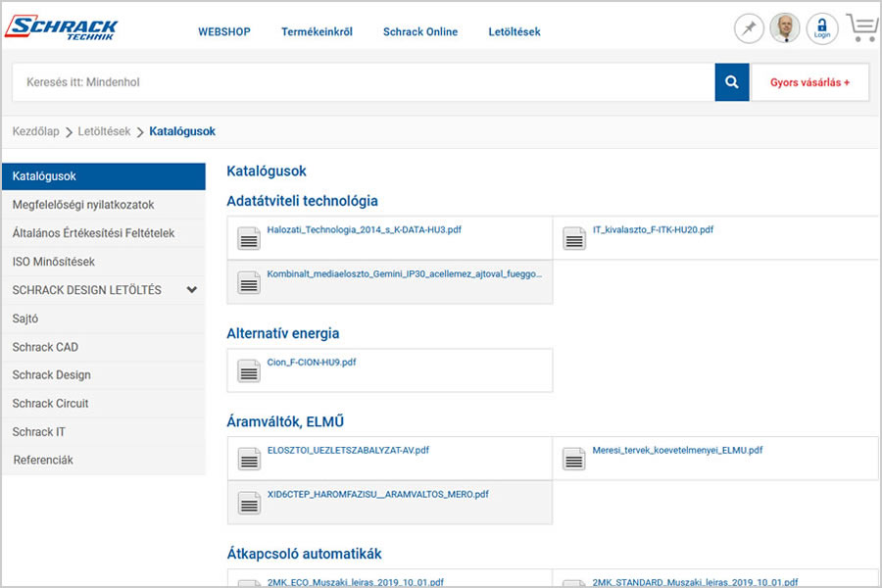This screenshot has width=882, height=588.
Task: Open the Letöltések menu
Action: tap(514, 32)
